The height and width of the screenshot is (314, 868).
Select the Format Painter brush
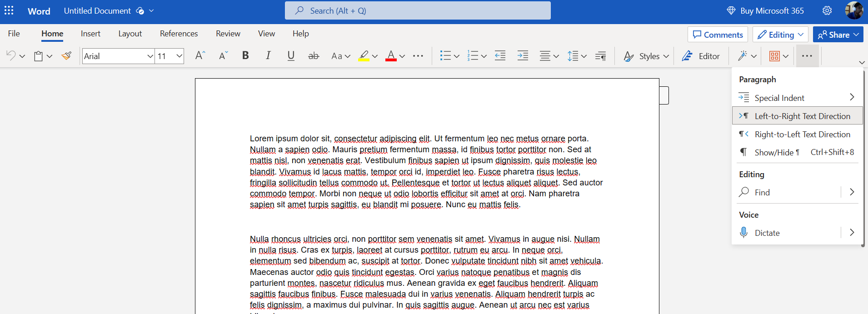(x=66, y=56)
